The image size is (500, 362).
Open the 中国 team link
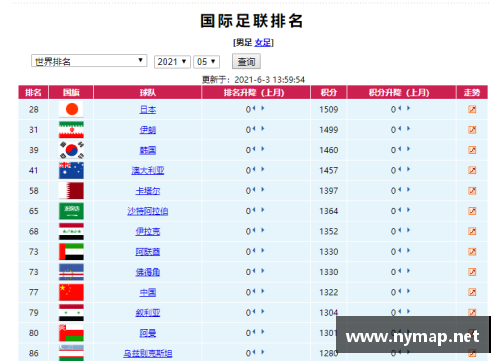tap(148, 293)
